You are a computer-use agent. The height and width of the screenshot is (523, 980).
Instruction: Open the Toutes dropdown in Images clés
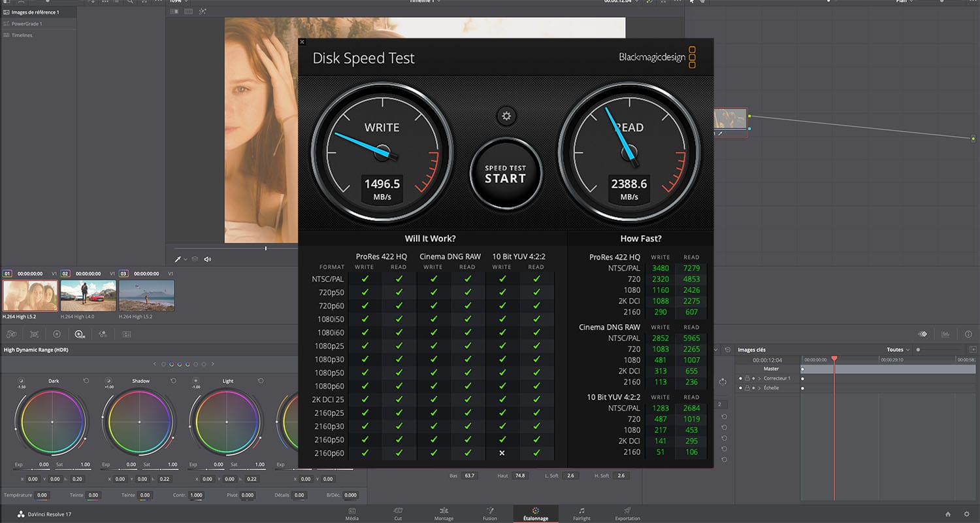pos(896,349)
